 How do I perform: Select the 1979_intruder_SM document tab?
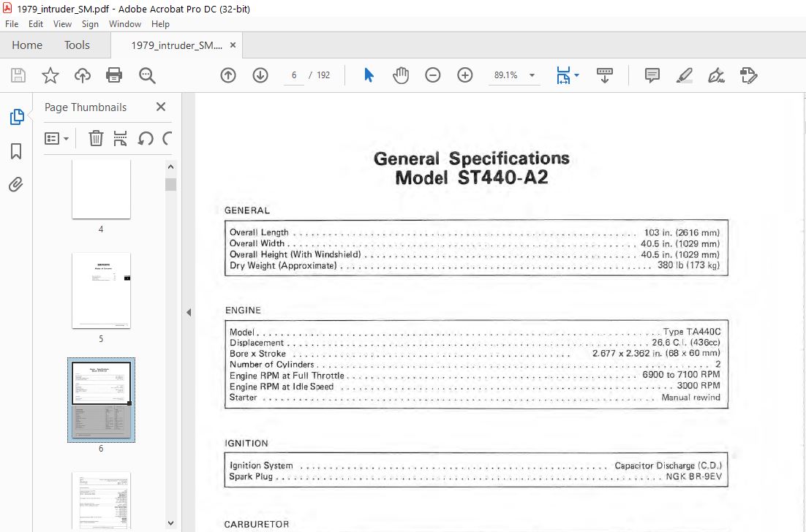(177, 45)
